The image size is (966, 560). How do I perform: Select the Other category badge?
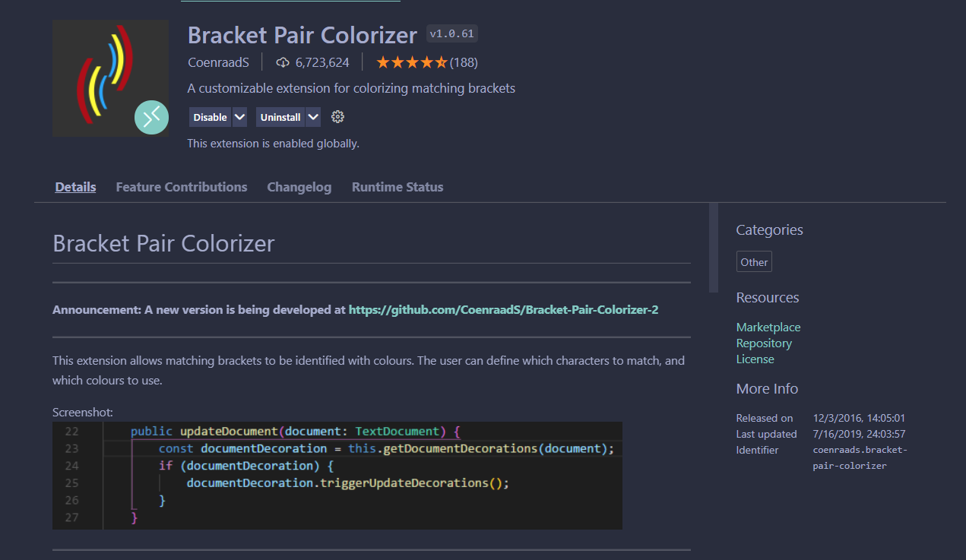(753, 261)
